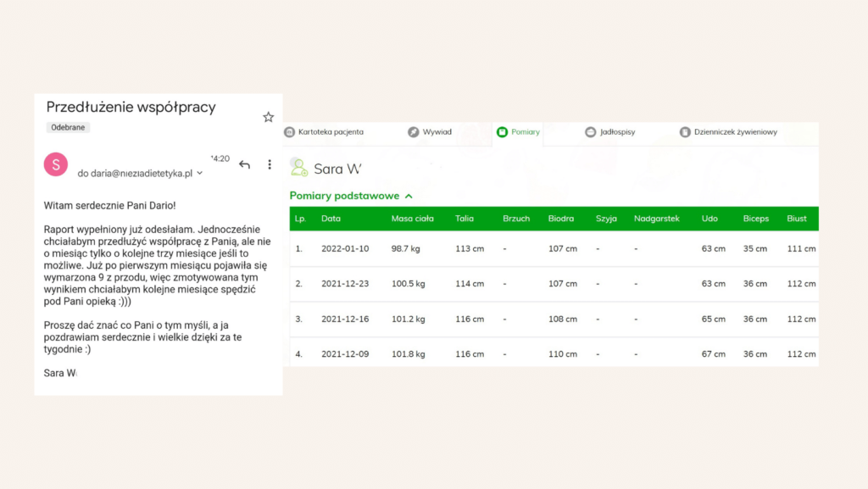Click the Data column header
Viewport: 868px width, 489px height.
click(x=330, y=219)
